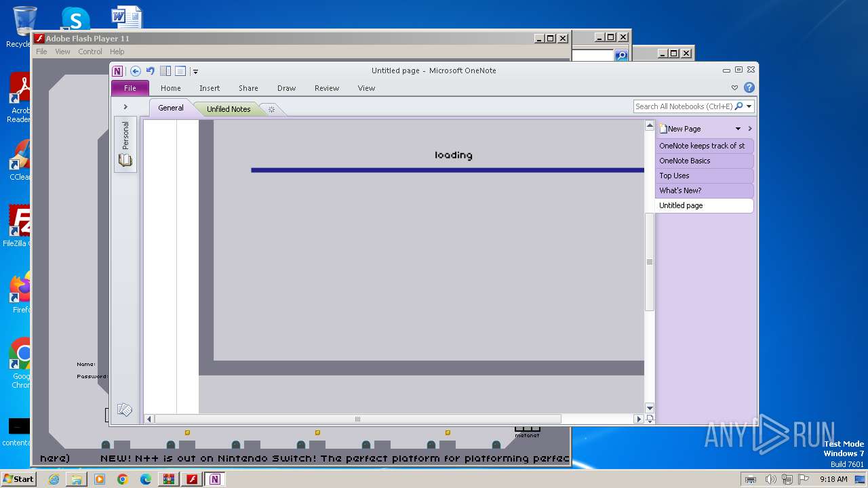Open page 'OneNote keeps track of st'
868x488 pixels.
705,146
